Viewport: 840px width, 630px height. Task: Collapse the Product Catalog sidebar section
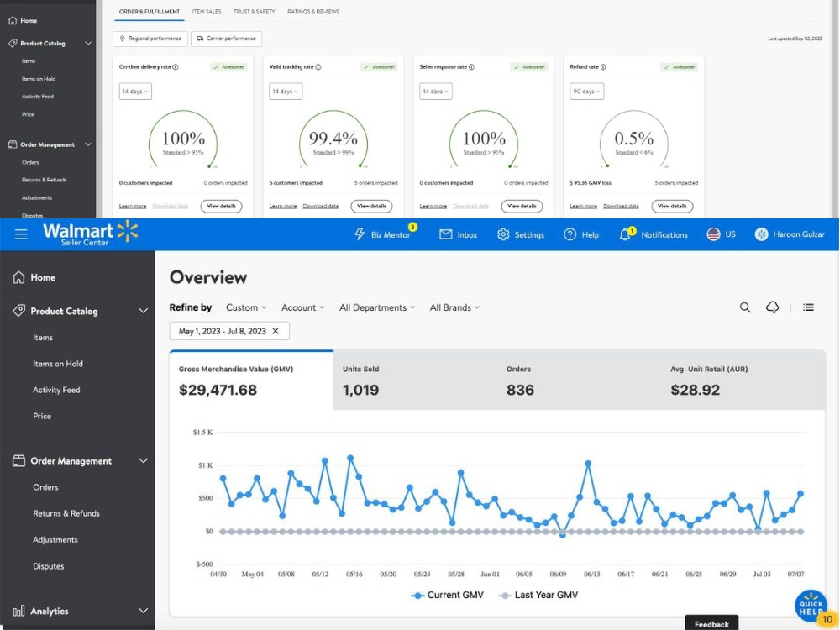tap(143, 311)
